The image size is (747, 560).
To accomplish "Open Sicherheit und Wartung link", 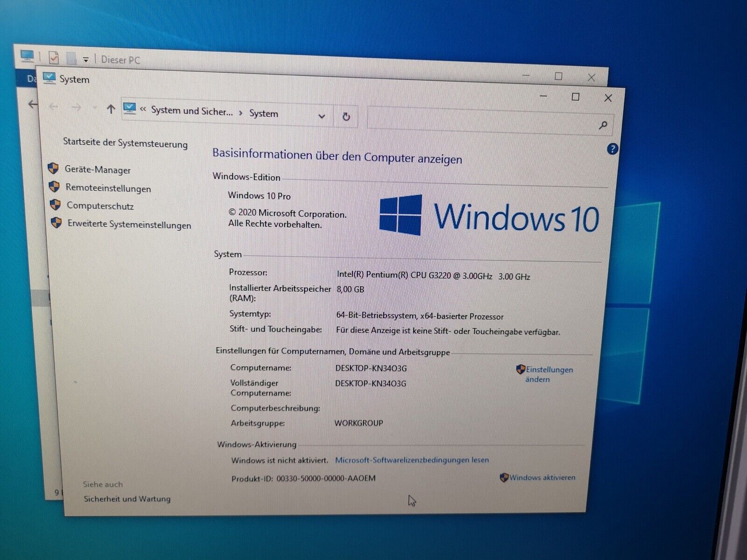I will coord(127,499).
